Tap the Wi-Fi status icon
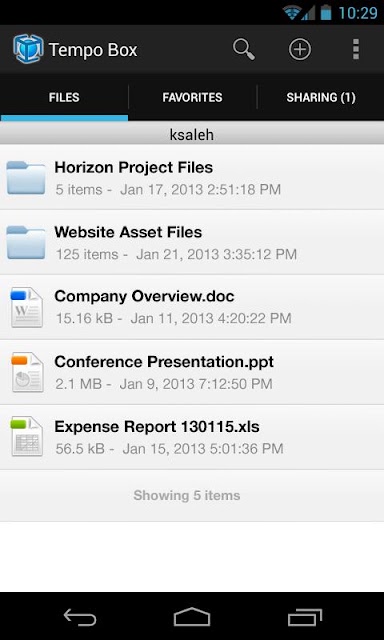This screenshot has height=640, width=384. tap(292, 13)
